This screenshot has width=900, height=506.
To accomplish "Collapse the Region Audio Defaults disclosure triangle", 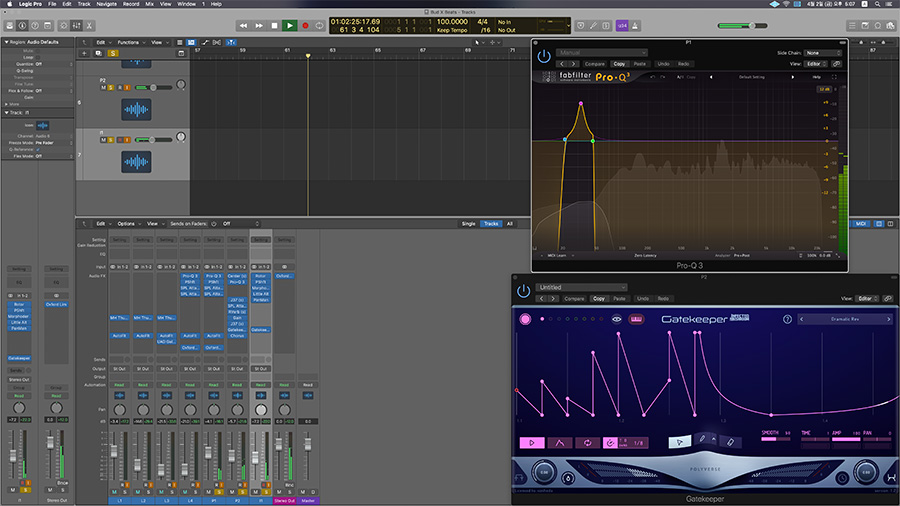I will 6,42.
